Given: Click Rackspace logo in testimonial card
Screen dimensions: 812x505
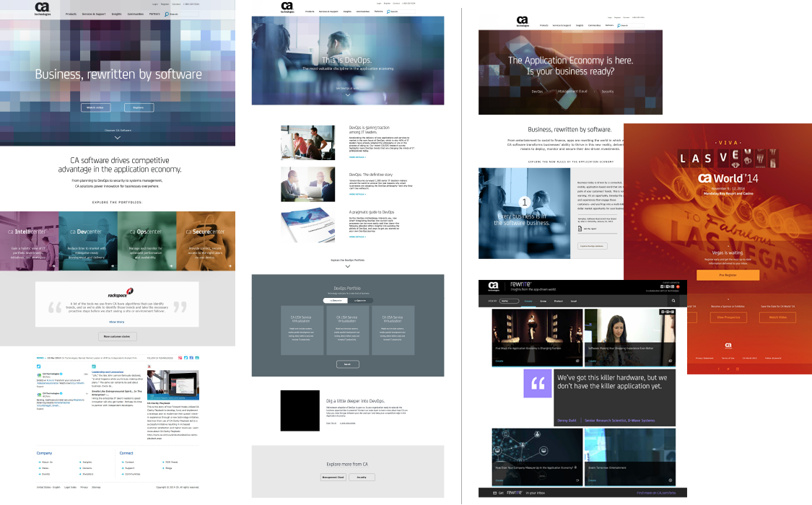Looking at the screenshot, I should tap(121, 294).
